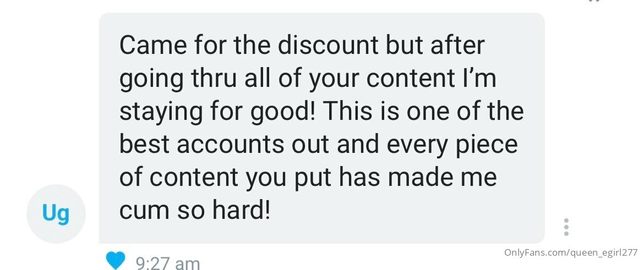Select the gray message bubble
The image size is (644, 270).
(322, 128)
